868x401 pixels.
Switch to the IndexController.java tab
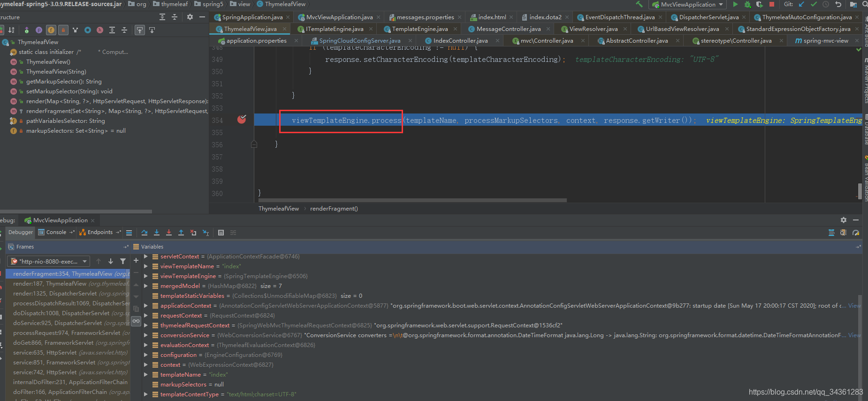(x=460, y=41)
